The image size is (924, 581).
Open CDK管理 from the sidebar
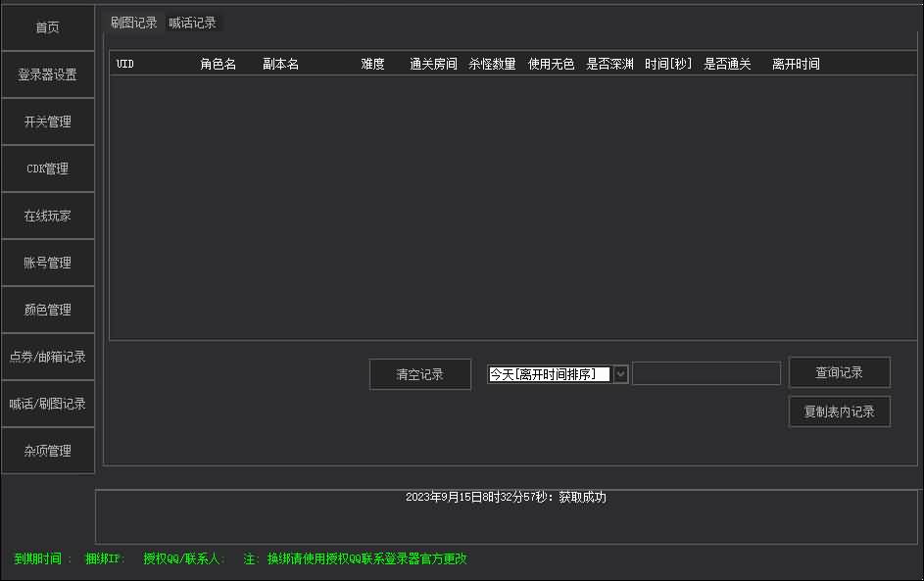click(48, 169)
